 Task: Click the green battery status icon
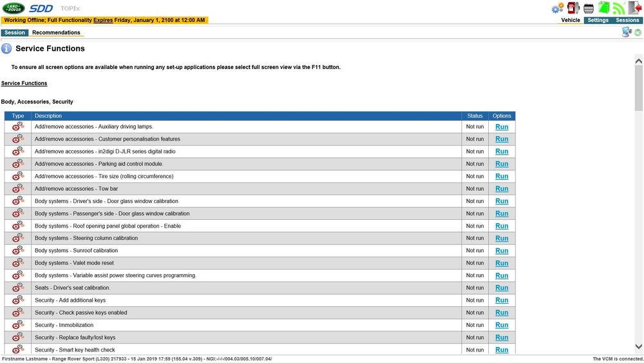pyautogui.click(x=604, y=8)
